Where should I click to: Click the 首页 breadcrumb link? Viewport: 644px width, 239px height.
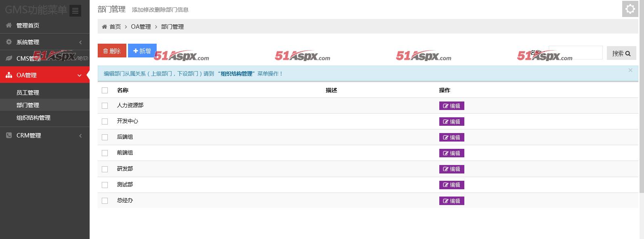click(x=115, y=27)
